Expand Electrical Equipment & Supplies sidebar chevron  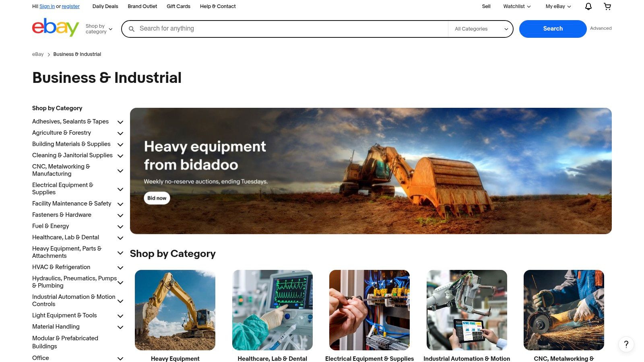120,189
